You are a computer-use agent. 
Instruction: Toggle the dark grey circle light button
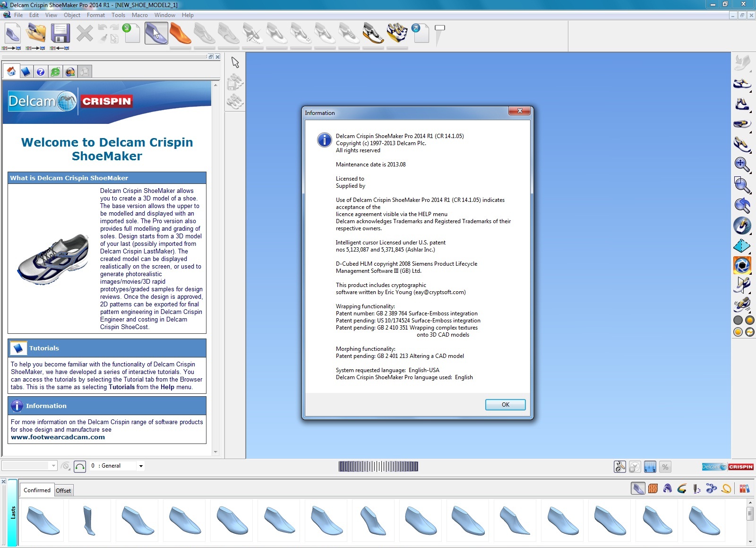[738, 320]
